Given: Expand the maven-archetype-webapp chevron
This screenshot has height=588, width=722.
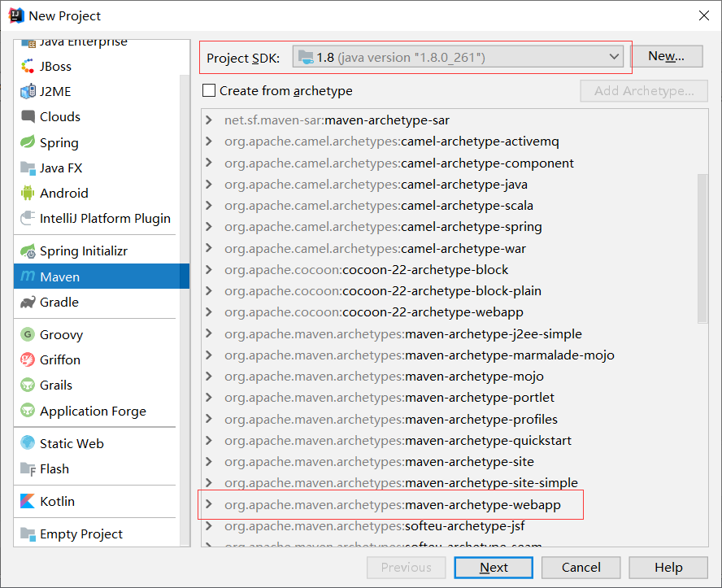Looking at the screenshot, I should tap(209, 504).
